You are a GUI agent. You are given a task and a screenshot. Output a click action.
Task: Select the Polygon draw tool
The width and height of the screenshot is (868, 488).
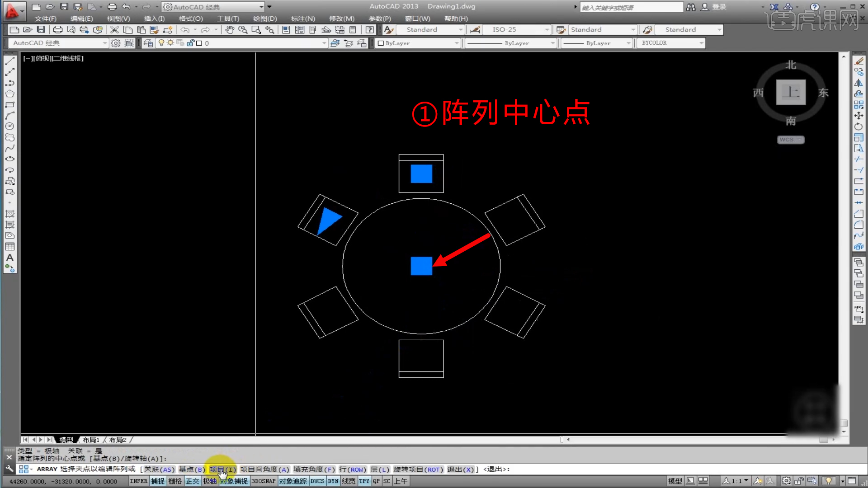[x=9, y=94]
